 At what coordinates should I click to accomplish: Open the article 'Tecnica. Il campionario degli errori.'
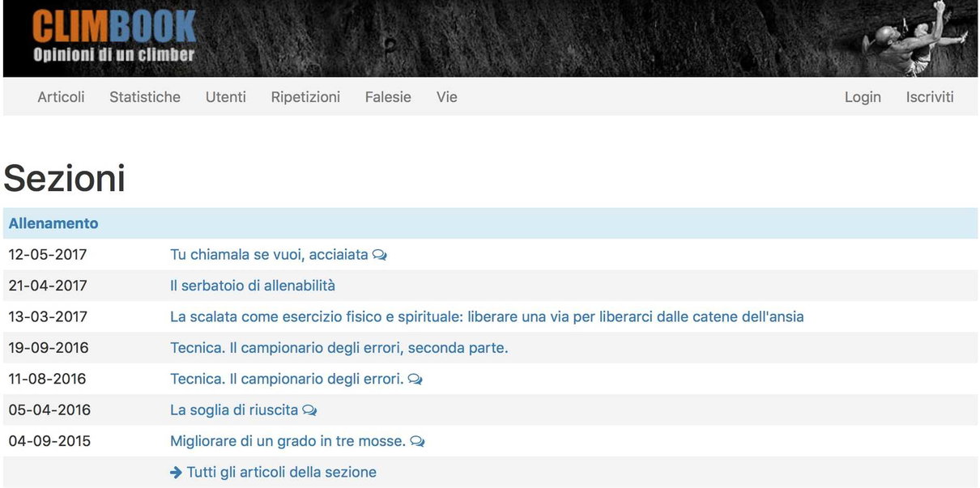click(x=287, y=379)
